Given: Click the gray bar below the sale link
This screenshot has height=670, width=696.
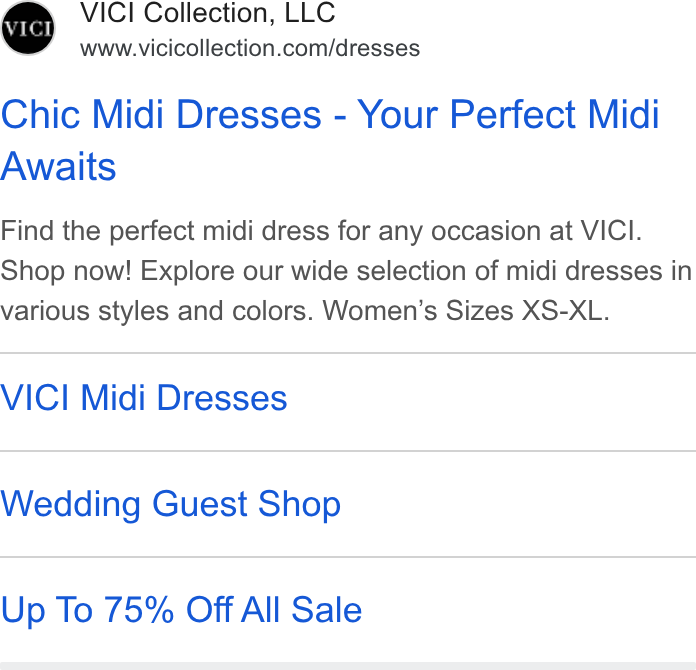Looking at the screenshot, I should coord(348,666).
